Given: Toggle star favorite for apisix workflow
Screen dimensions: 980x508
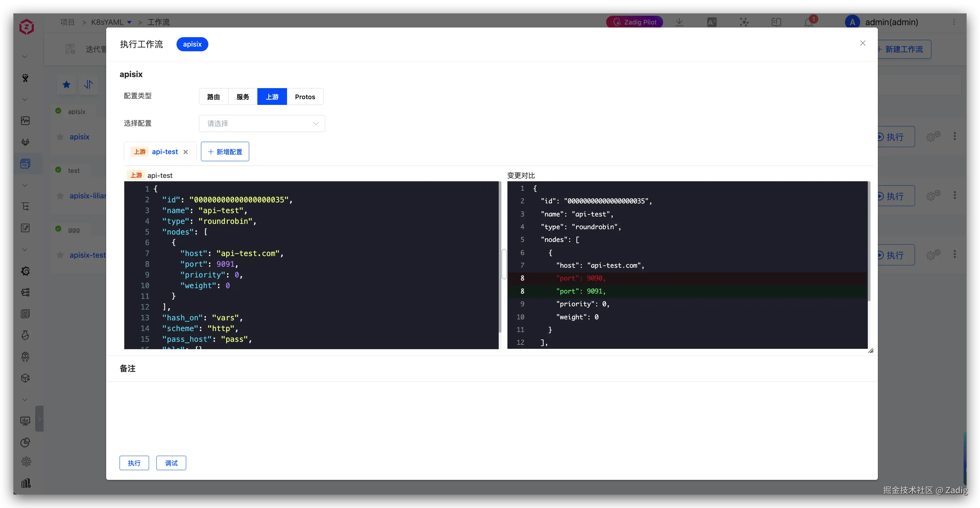Looking at the screenshot, I should (x=60, y=137).
